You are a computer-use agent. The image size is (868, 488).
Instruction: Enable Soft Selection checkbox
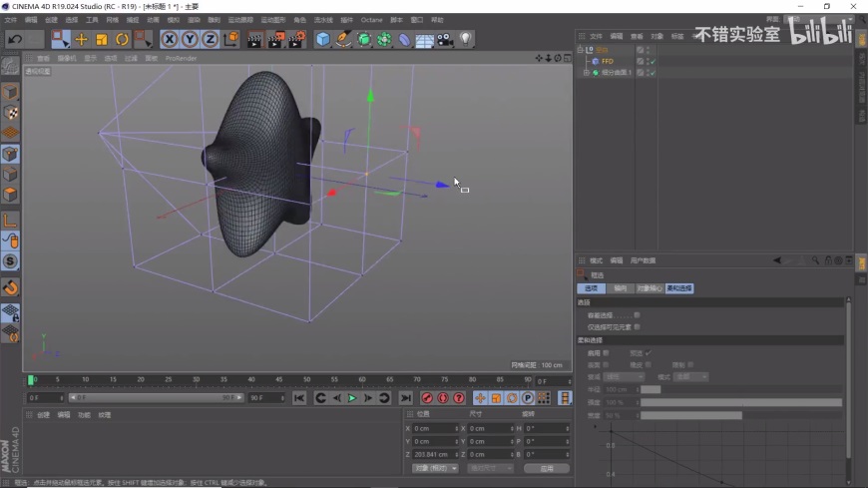(607, 353)
